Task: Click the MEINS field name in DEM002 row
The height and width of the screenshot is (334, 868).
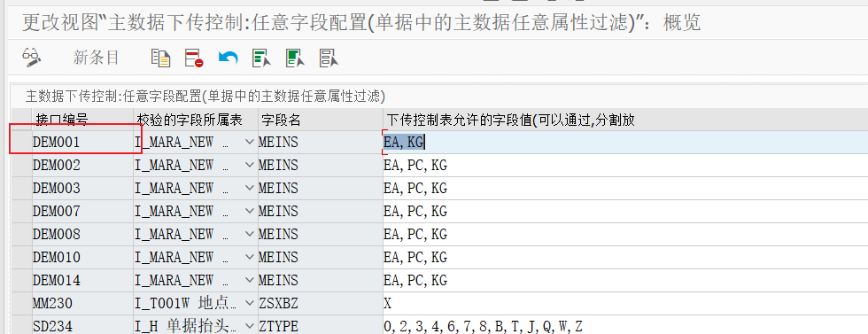Action: [321, 165]
